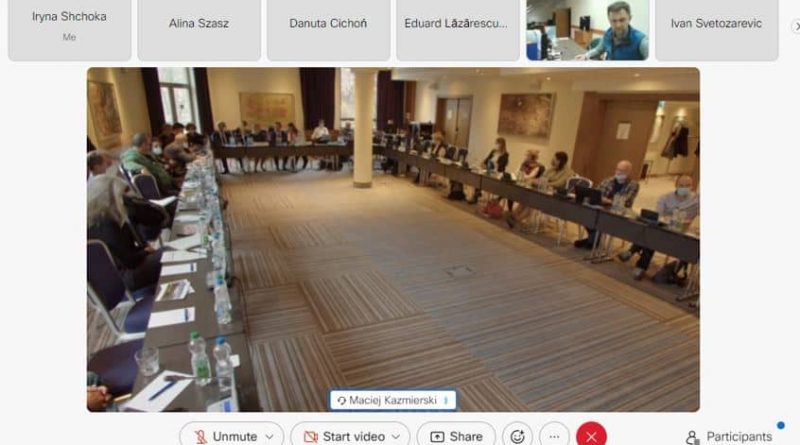The height and width of the screenshot is (445, 800).
Task: Click the muted microphone icon
Action: click(200, 437)
